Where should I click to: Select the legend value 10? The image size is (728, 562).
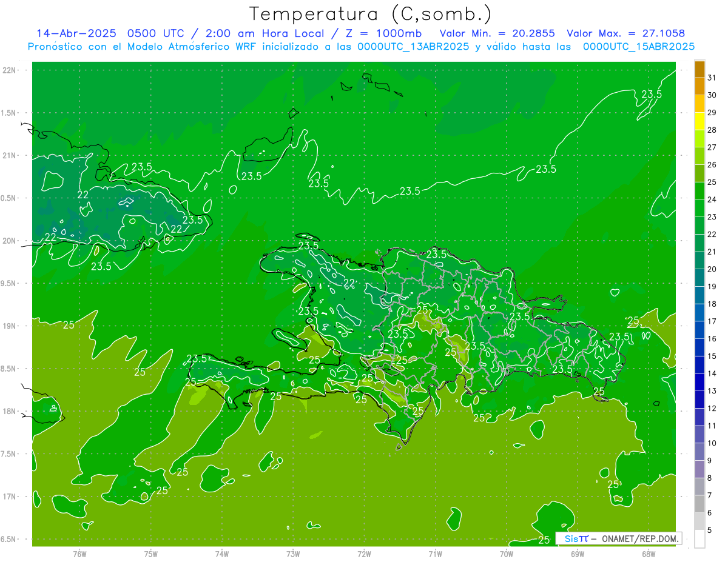(712, 443)
